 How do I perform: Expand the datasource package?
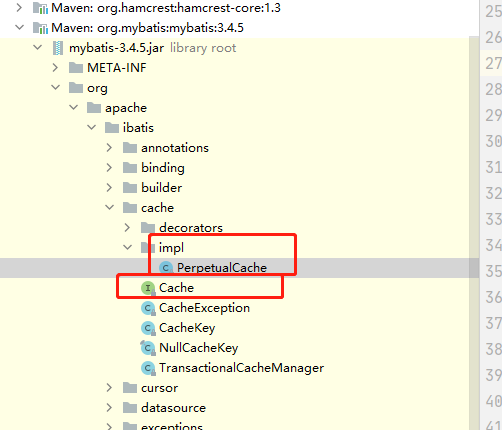[x=109, y=408]
